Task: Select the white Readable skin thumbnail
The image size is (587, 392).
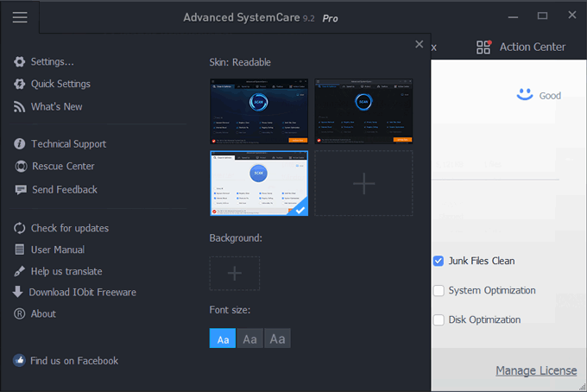Action: pyautogui.click(x=259, y=183)
